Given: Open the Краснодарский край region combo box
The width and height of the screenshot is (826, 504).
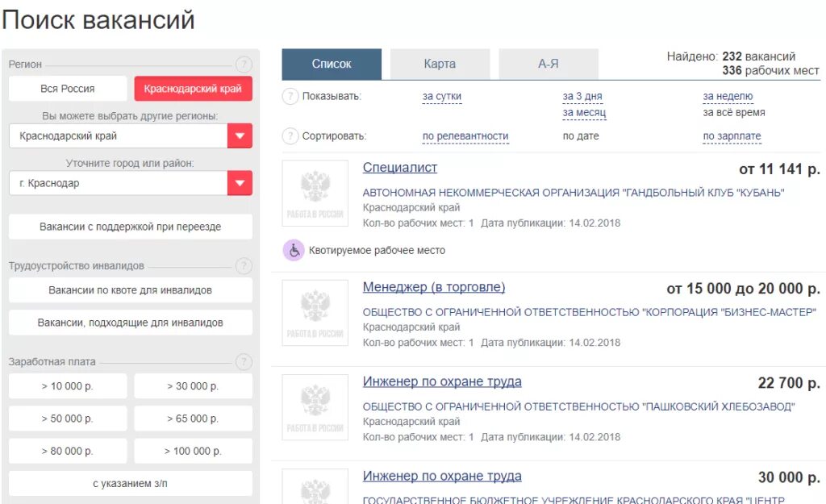Looking at the screenshot, I should (x=131, y=135).
